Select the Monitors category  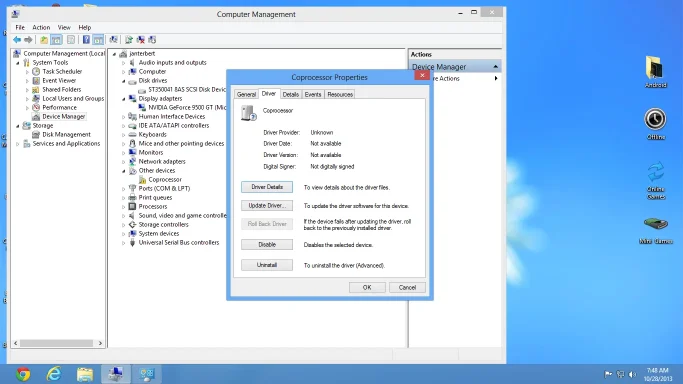151,152
